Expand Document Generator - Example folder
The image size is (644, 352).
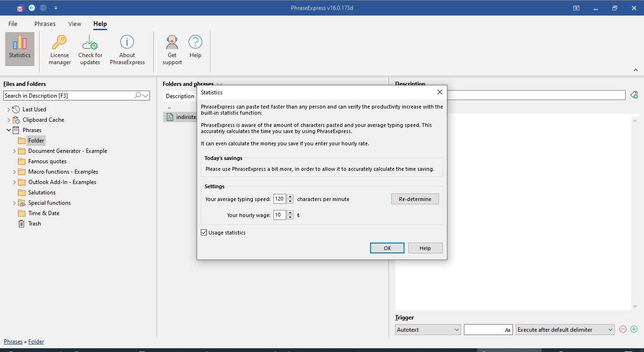coord(14,151)
